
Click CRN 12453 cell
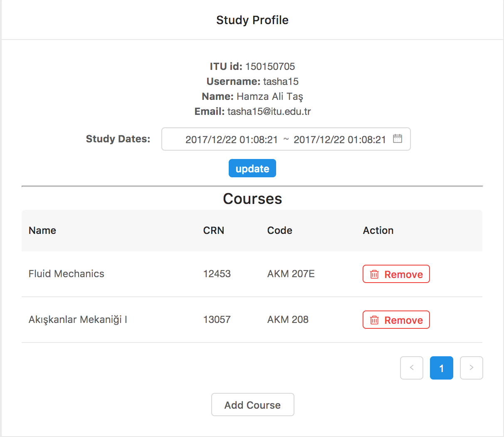pyautogui.click(x=217, y=273)
